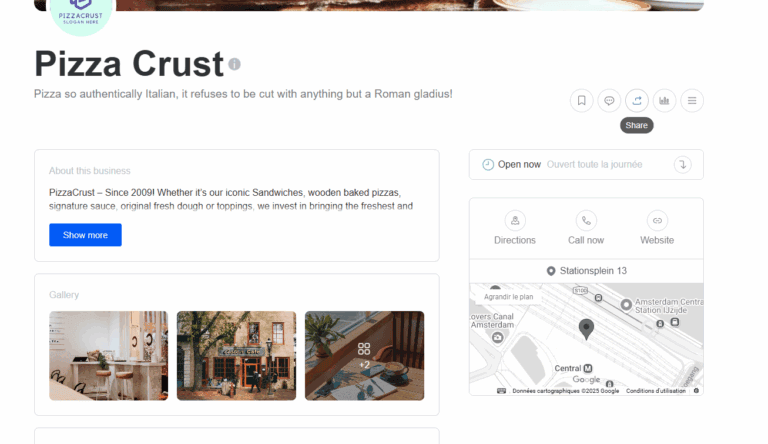The image size is (768, 444).
Task: Open the reviews comment bubble icon
Action: click(609, 100)
